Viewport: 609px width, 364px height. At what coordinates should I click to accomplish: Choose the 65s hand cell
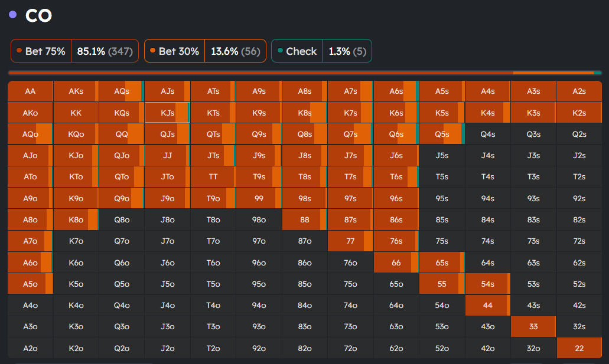pyautogui.click(x=442, y=263)
